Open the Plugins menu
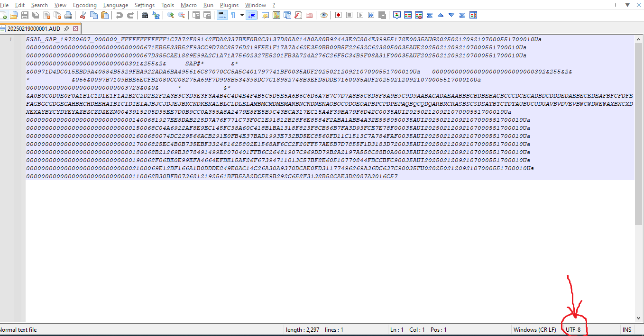This screenshot has width=644, height=336. [x=229, y=5]
